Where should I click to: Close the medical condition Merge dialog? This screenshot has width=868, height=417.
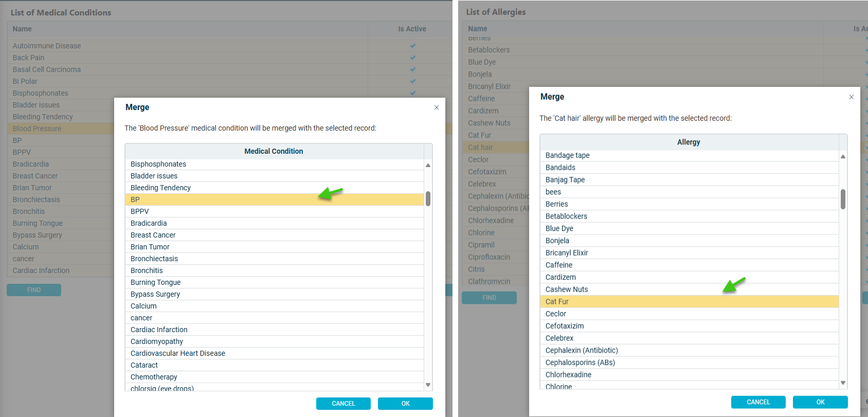437,107
